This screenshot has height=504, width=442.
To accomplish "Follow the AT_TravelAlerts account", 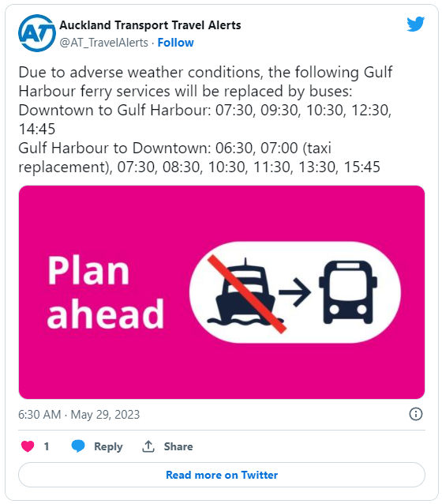I will click(x=175, y=43).
